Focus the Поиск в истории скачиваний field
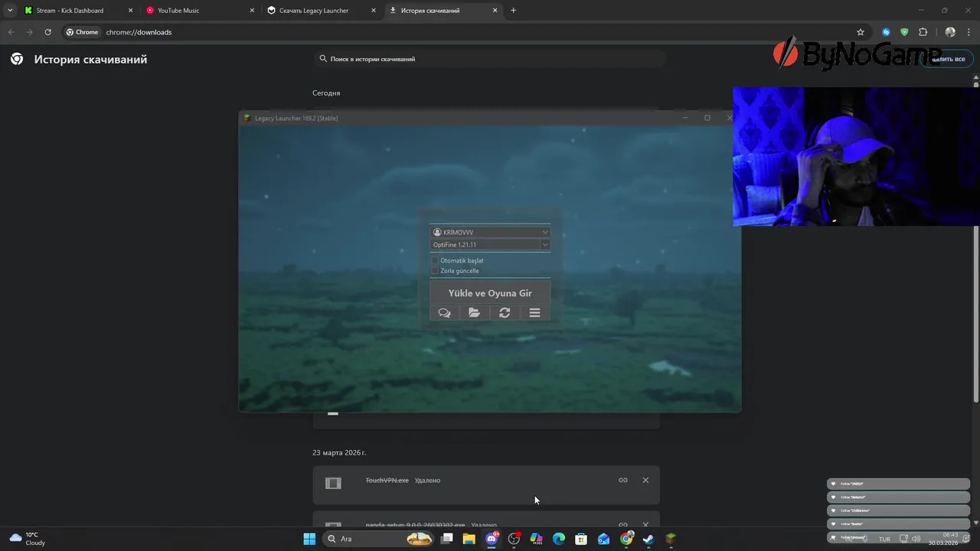 point(490,59)
